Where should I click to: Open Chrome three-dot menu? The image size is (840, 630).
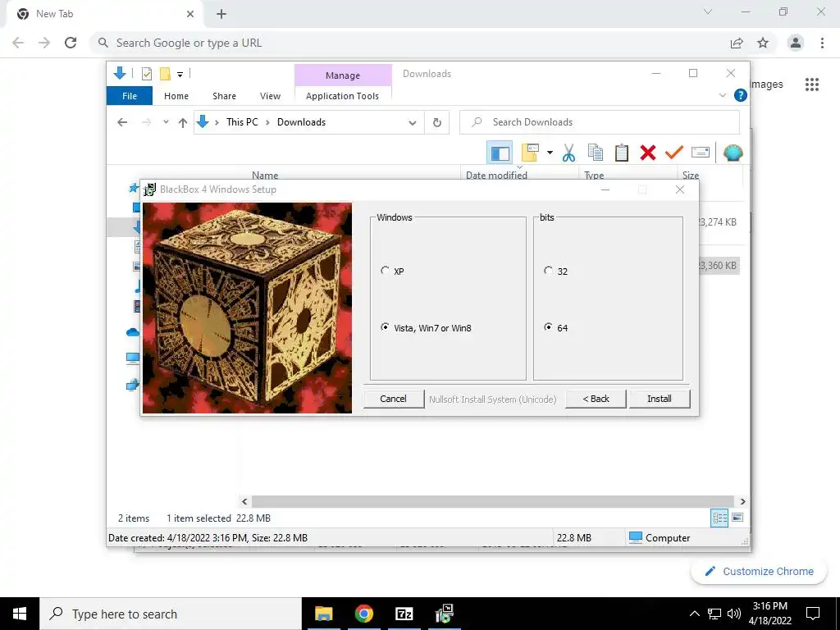point(822,43)
